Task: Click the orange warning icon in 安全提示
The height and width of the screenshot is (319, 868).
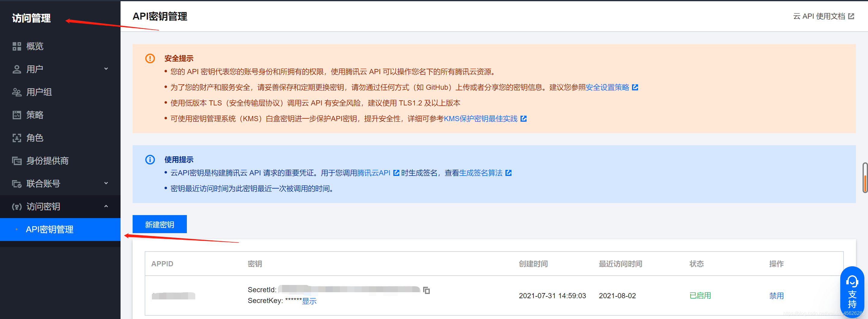Action: (x=150, y=58)
